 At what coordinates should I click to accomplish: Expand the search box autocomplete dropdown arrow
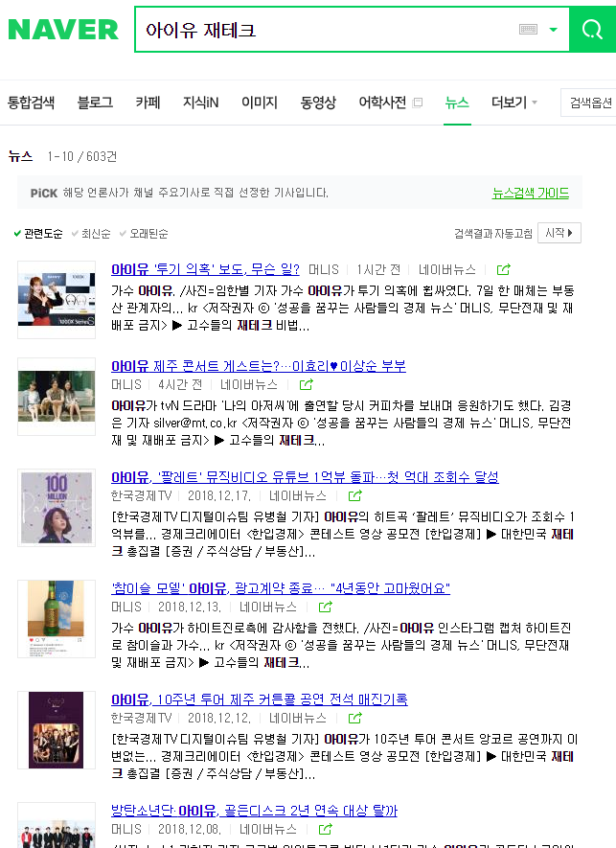click(553, 30)
